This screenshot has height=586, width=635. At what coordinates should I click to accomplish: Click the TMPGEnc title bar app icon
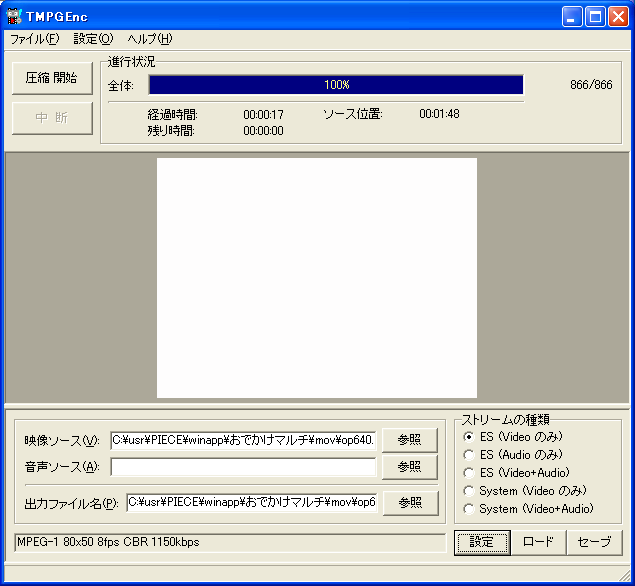pyautogui.click(x=14, y=16)
